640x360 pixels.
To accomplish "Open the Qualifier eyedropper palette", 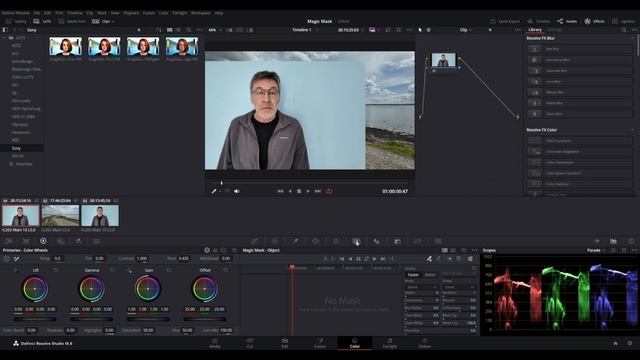I will click(295, 241).
